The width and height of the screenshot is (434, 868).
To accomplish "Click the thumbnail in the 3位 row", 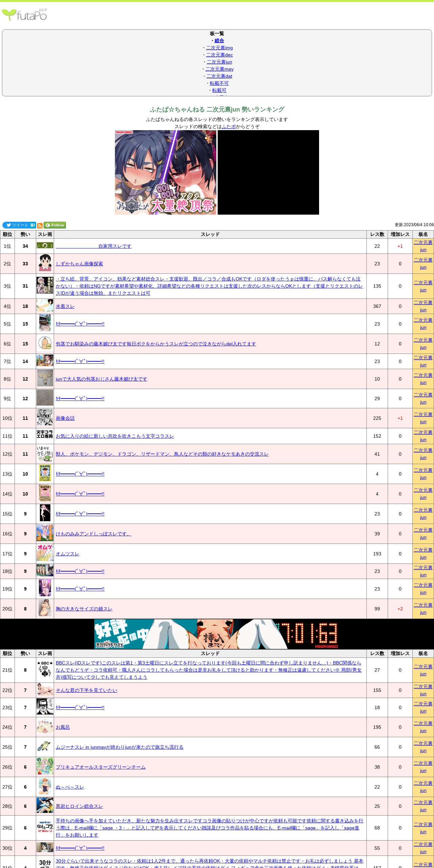I will (x=45, y=285).
